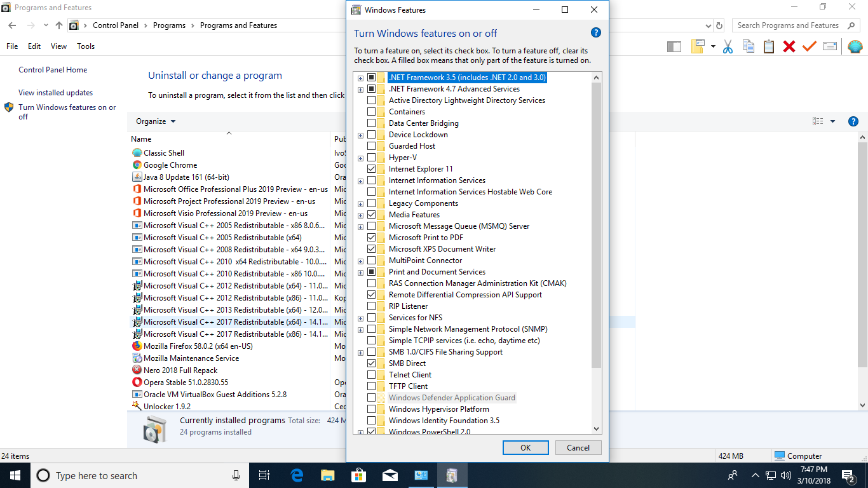The height and width of the screenshot is (488, 868).
Task: Click the Classic Shell program list icon
Action: tap(137, 153)
